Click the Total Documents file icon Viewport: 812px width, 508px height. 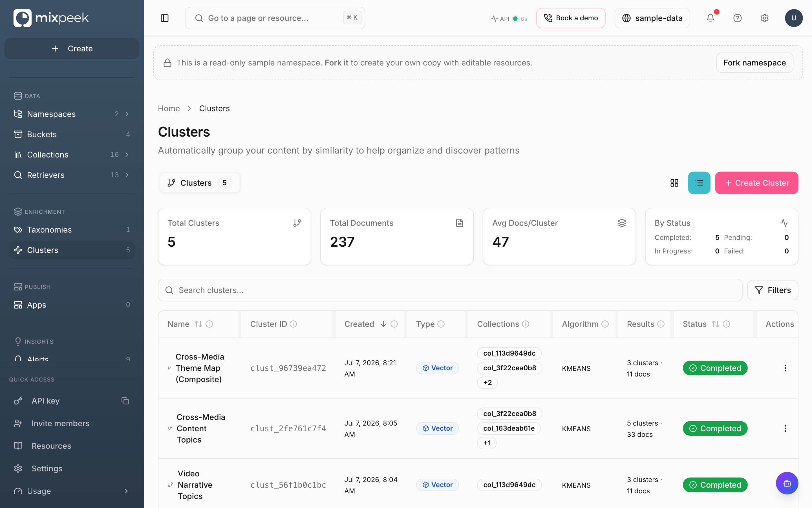tap(459, 223)
